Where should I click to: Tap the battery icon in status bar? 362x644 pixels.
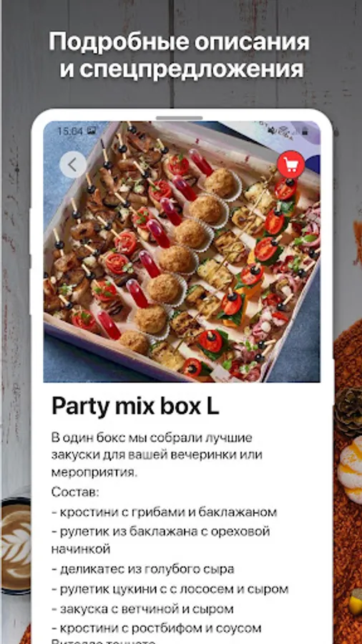tap(305, 132)
